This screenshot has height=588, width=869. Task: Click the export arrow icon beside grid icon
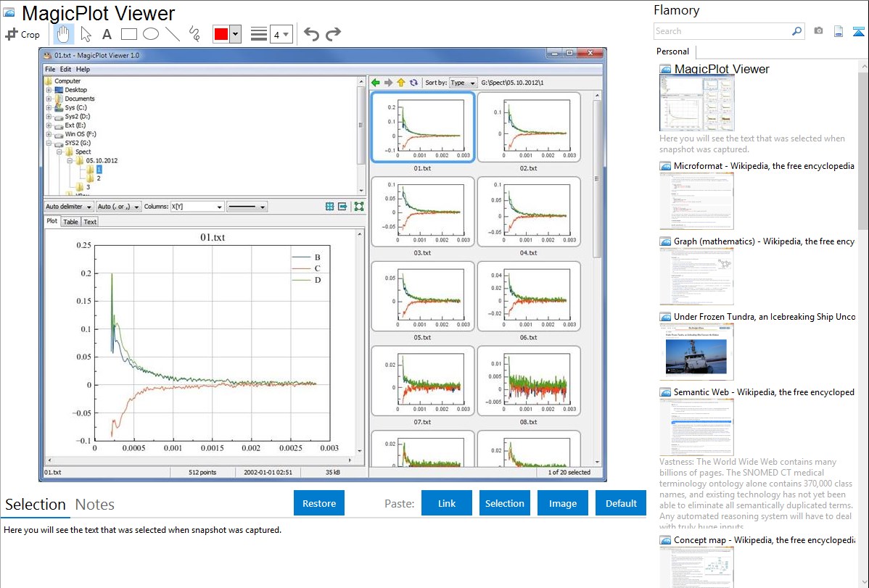click(343, 207)
